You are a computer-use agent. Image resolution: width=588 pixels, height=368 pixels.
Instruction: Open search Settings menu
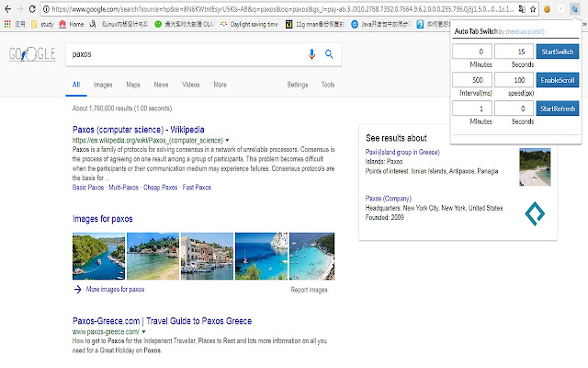(x=298, y=85)
